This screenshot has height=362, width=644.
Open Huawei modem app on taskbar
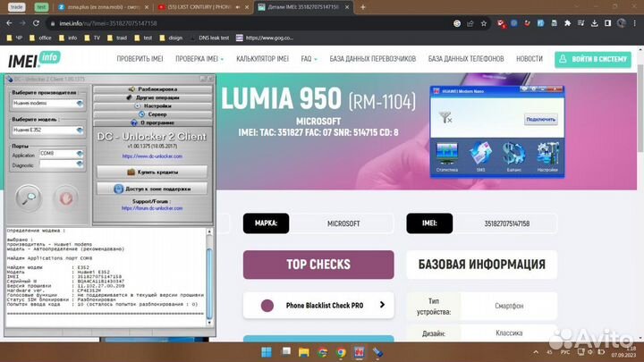360,352
